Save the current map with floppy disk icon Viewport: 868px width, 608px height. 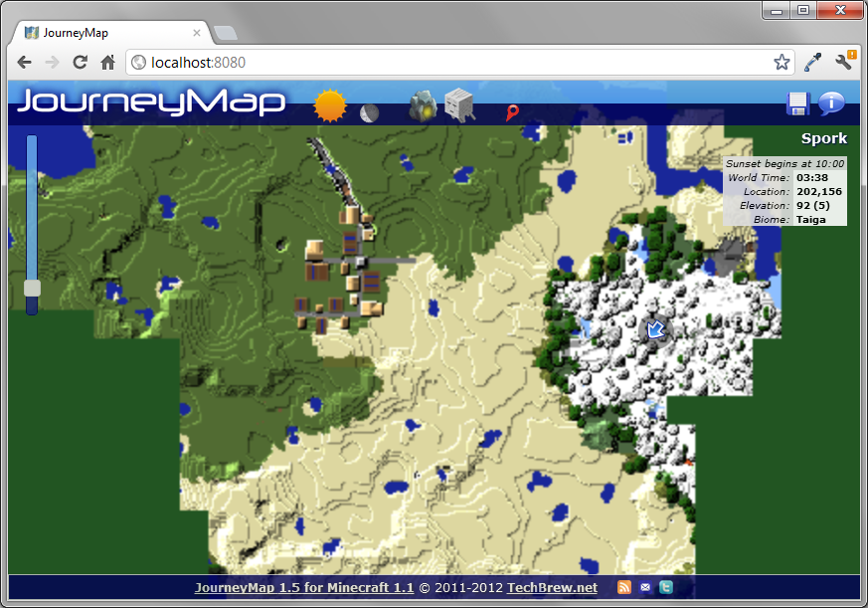798,102
